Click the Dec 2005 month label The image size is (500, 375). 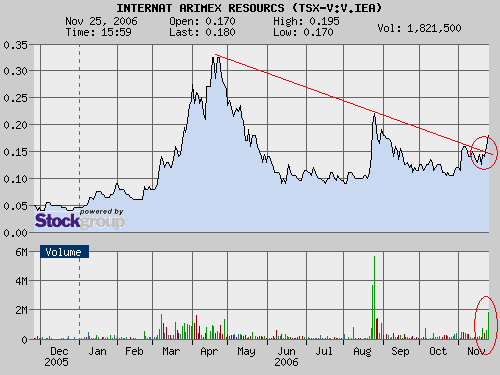(x=57, y=357)
